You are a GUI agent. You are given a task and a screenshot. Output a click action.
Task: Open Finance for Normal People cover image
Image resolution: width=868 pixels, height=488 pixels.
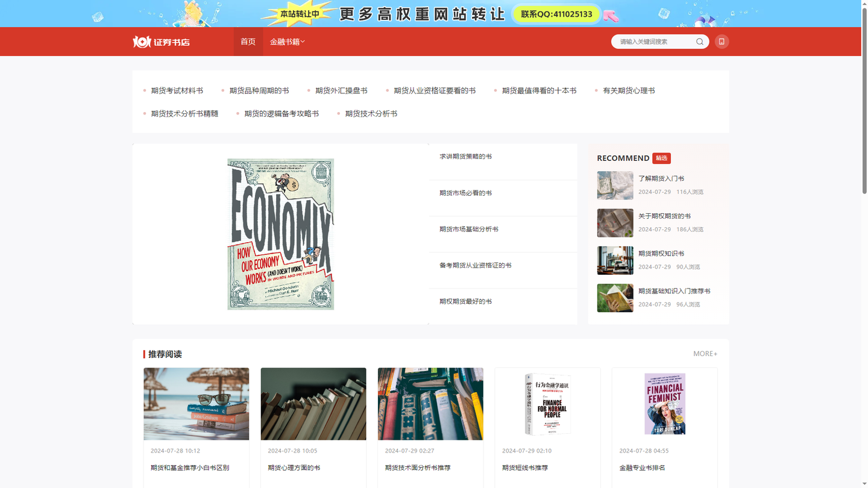click(547, 404)
